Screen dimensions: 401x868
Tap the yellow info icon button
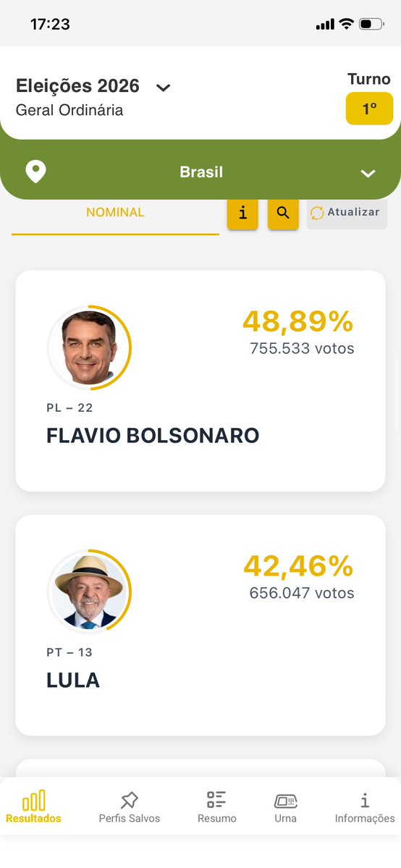click(x=242, y=213)
